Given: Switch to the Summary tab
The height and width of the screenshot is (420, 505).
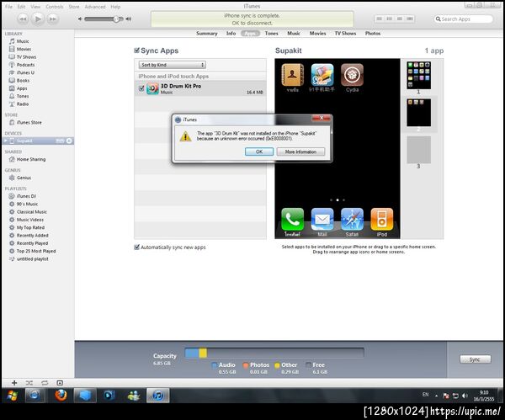Looking at the screenshot, I should tap(207, 33).
